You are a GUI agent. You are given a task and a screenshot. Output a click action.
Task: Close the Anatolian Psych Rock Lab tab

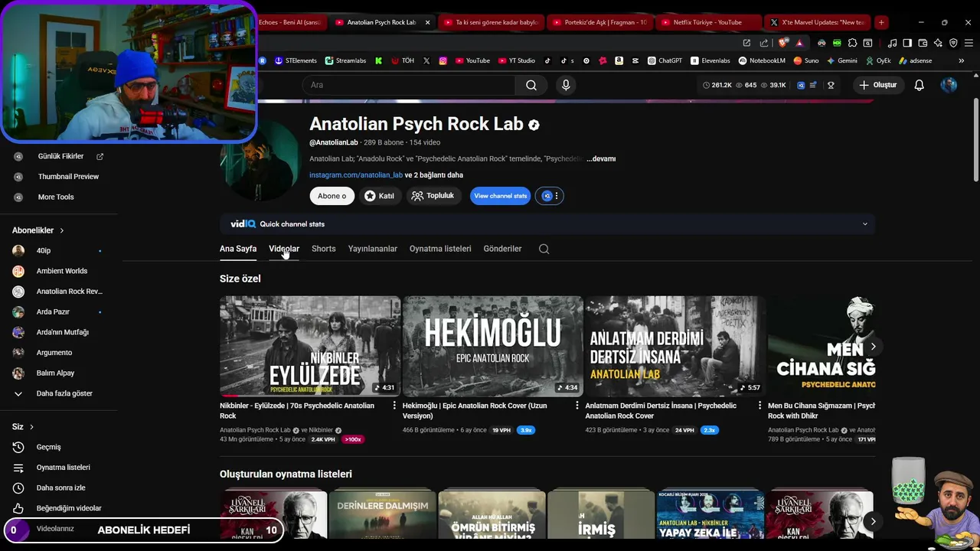(427, 22)
